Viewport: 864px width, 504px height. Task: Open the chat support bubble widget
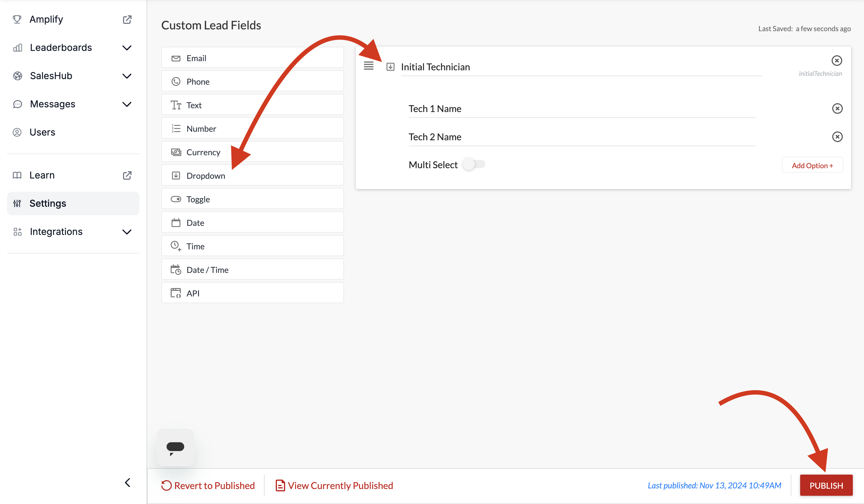click(175, 448)
